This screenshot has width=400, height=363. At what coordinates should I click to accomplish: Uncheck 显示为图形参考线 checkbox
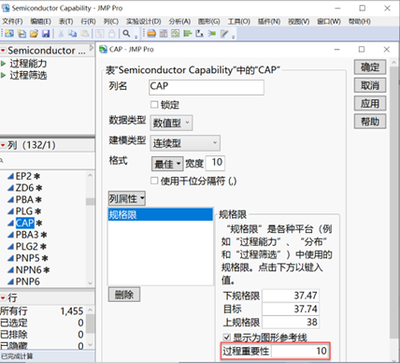pyautogui.click(x=227, y=337)
